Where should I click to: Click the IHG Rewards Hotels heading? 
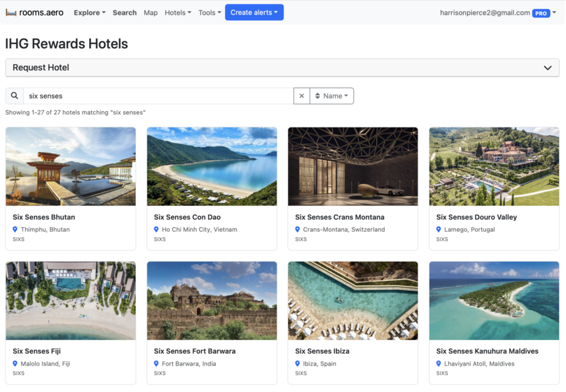[x=67, y=43]
